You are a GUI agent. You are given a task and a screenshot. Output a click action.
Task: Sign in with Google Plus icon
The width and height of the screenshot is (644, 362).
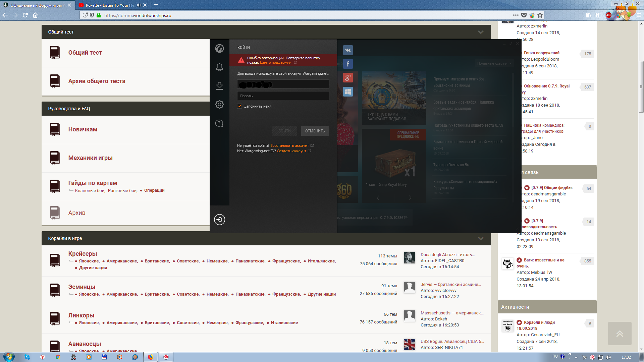(348, 78)
